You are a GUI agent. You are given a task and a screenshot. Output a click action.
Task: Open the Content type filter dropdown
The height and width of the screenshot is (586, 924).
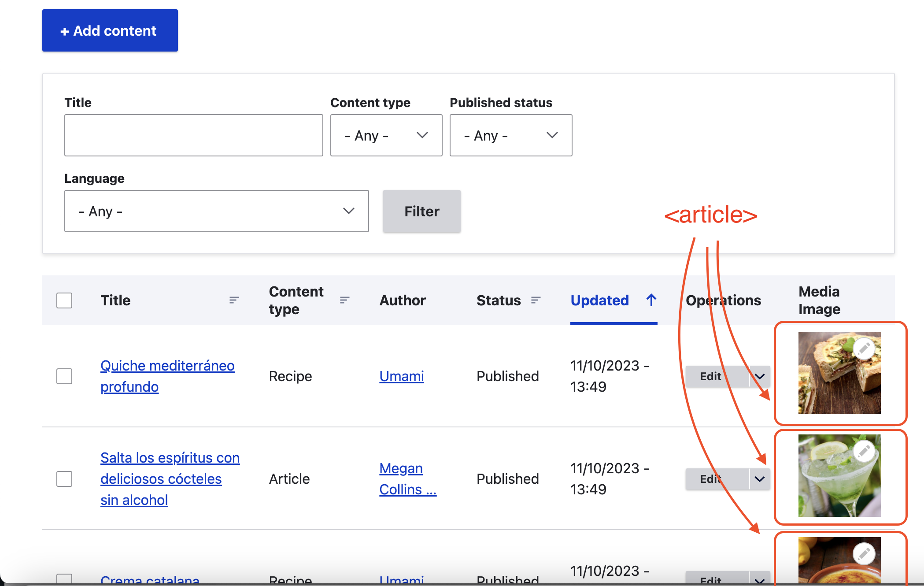point(386,135)
